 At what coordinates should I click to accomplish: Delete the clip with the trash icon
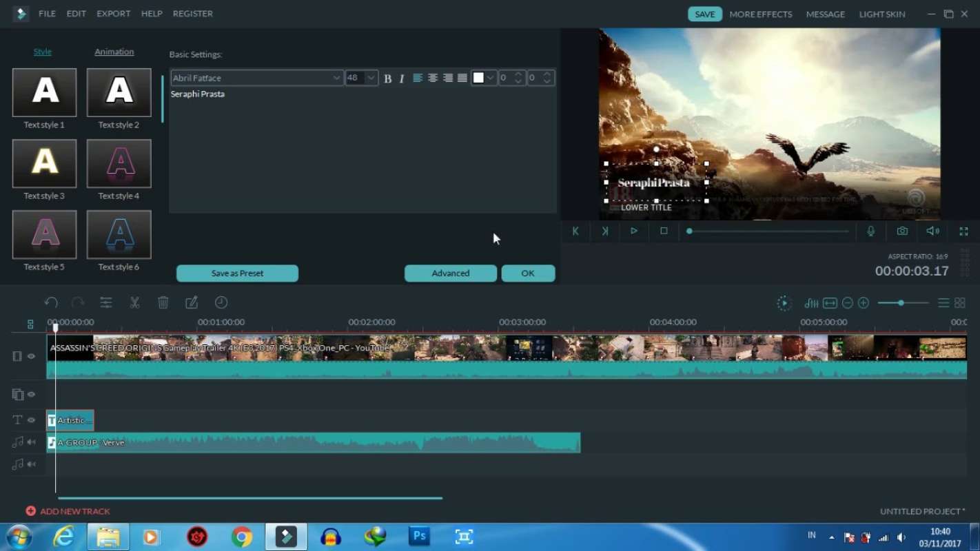click(163, 303)
